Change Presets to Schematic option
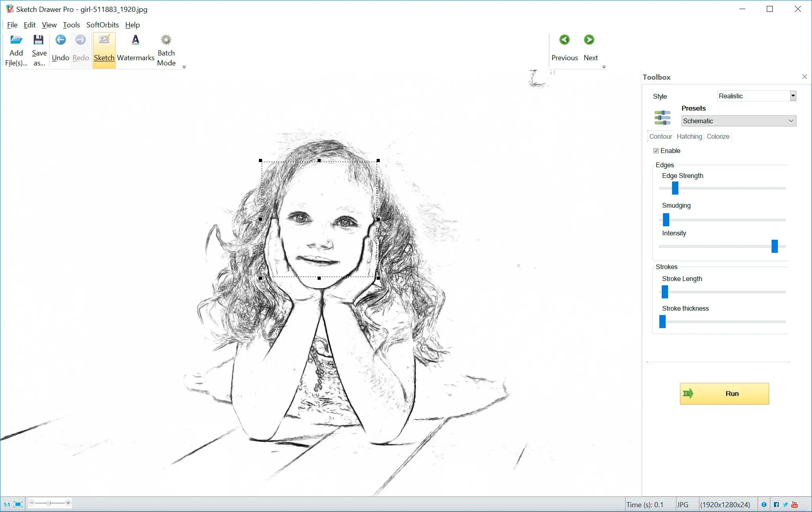The image size is (812, 512). (x=737, y=121)
